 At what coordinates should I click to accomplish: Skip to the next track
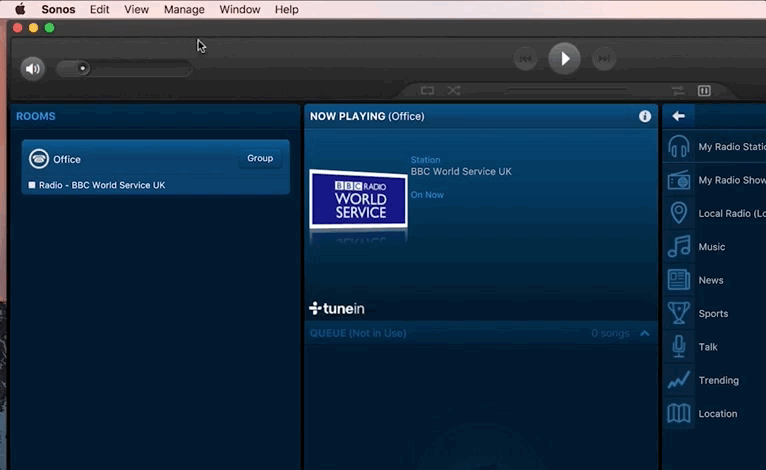click(x=604, y=59)
